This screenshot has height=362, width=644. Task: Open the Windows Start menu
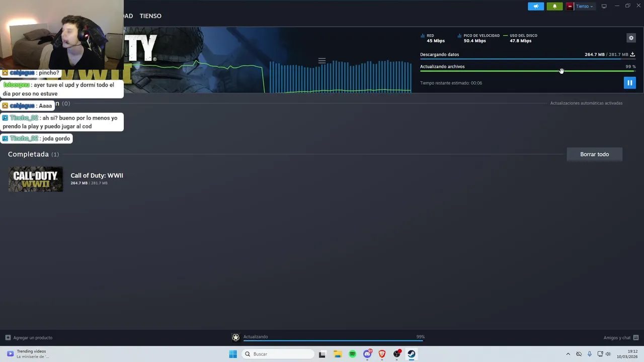click(233, 354)
